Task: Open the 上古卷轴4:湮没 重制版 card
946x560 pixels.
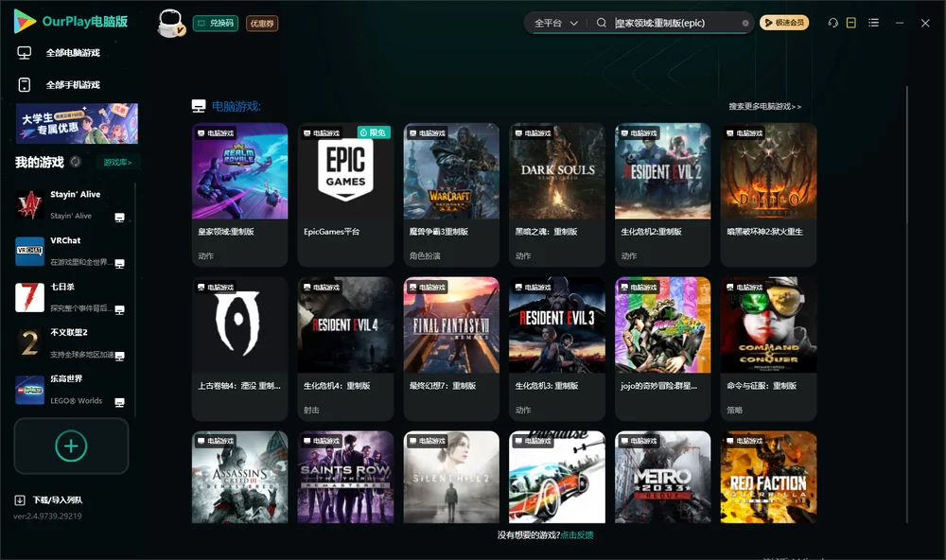Action: pos(239,349)
